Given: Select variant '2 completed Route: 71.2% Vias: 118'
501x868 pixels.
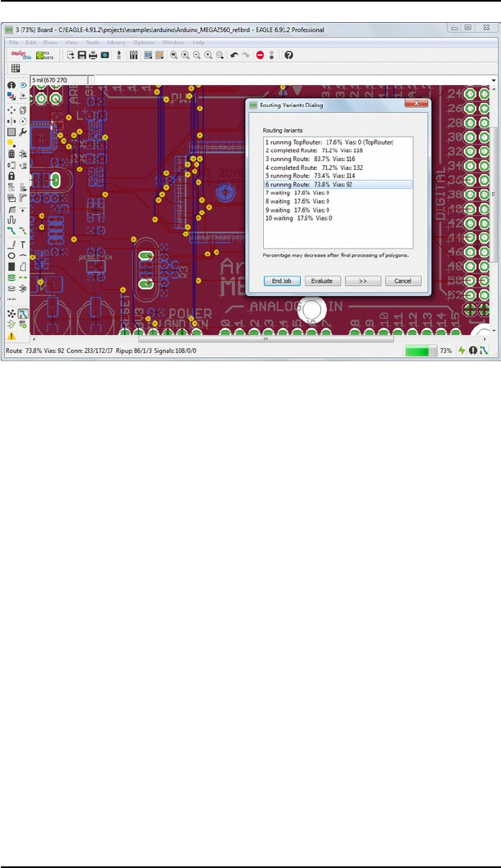Looking at the screenshot, I should pos(338,150).
